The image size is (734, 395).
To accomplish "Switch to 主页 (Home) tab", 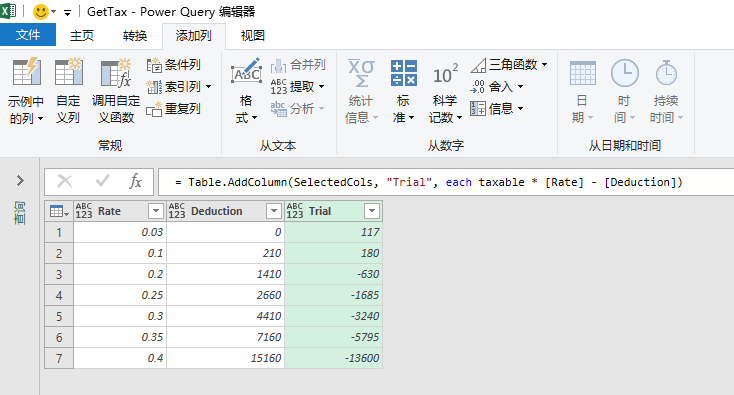I will point(82,36).
